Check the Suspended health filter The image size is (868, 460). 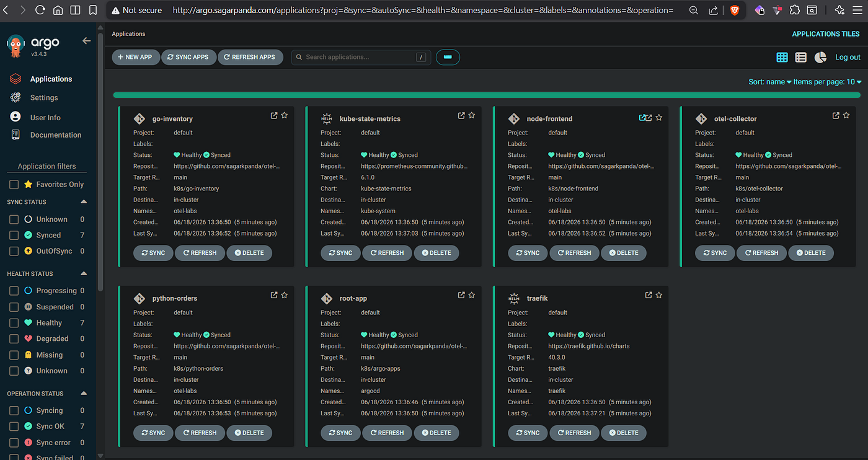tap(14, 307)
